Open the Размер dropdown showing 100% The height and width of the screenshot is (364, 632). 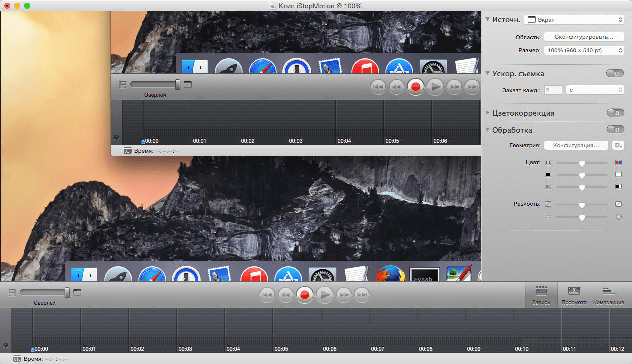click(x=584, y=50)
